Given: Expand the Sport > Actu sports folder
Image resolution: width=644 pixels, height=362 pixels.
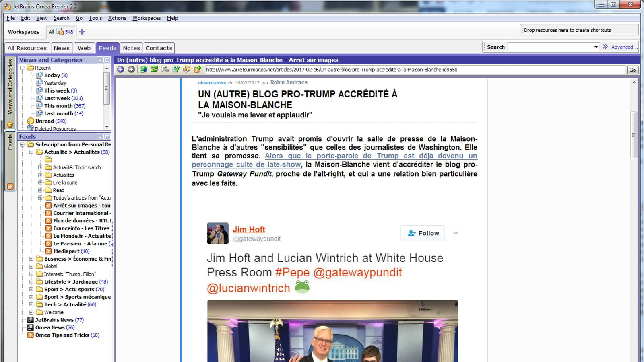Looking at the screenshot, I should click(x=31, y=290).
